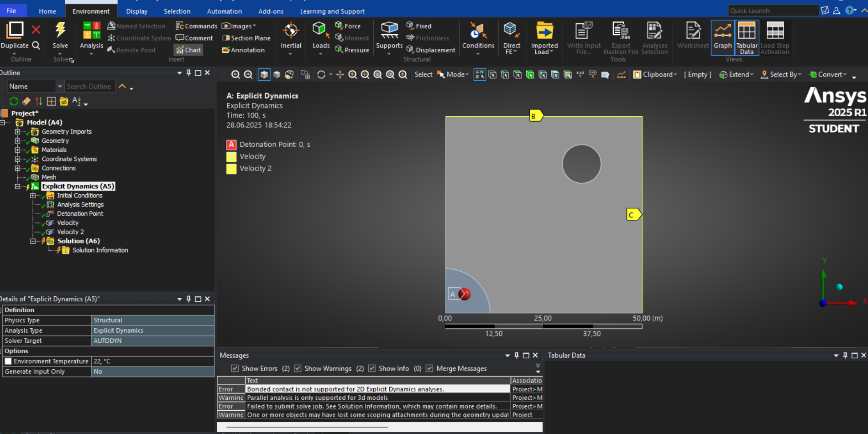Open the Name filter dropdown
868x434 pixels.
59,86
